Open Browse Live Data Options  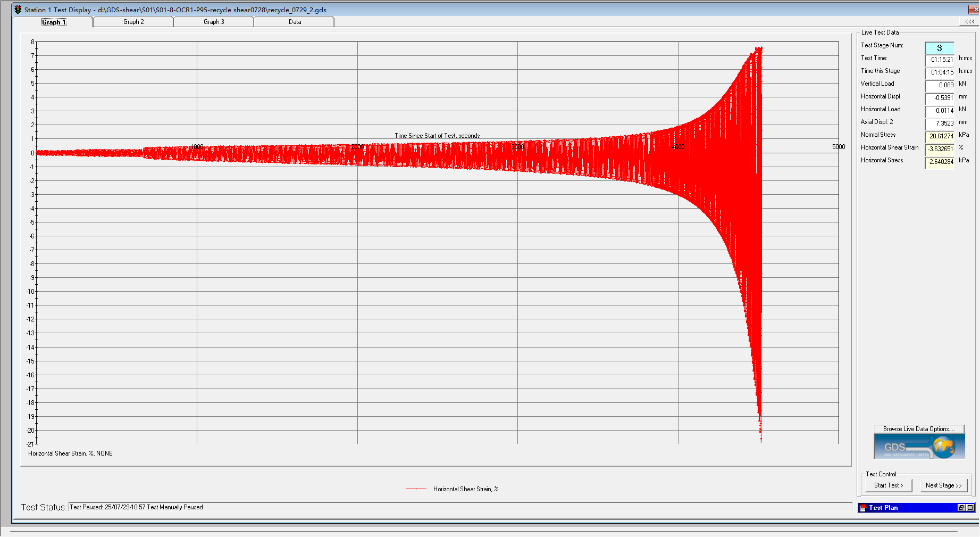pos(918,429)
